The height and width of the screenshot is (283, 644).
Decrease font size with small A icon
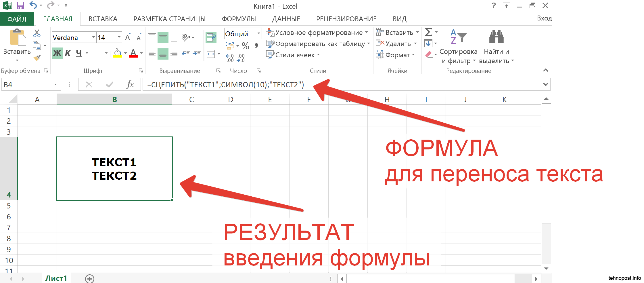139,37
